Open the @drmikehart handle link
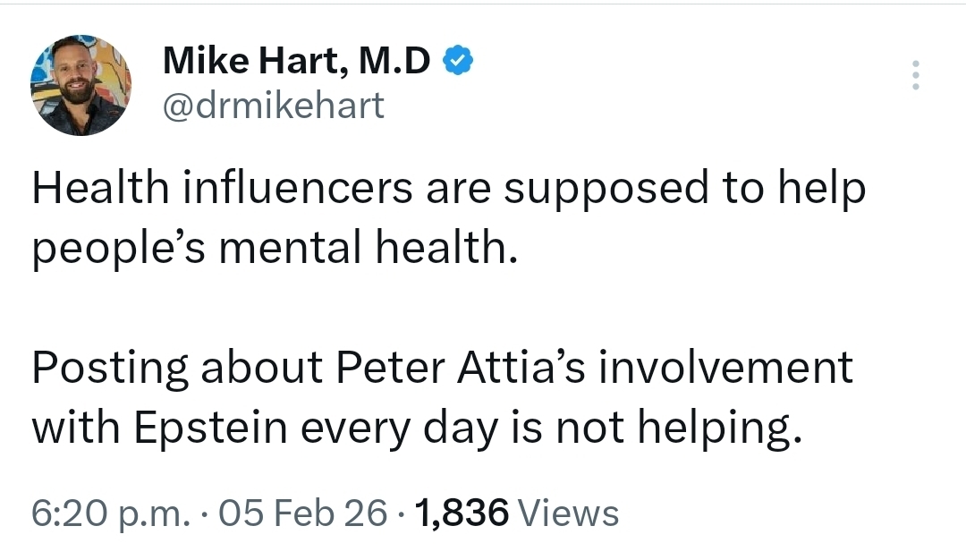The image size is (966, 560). point(274,106)
